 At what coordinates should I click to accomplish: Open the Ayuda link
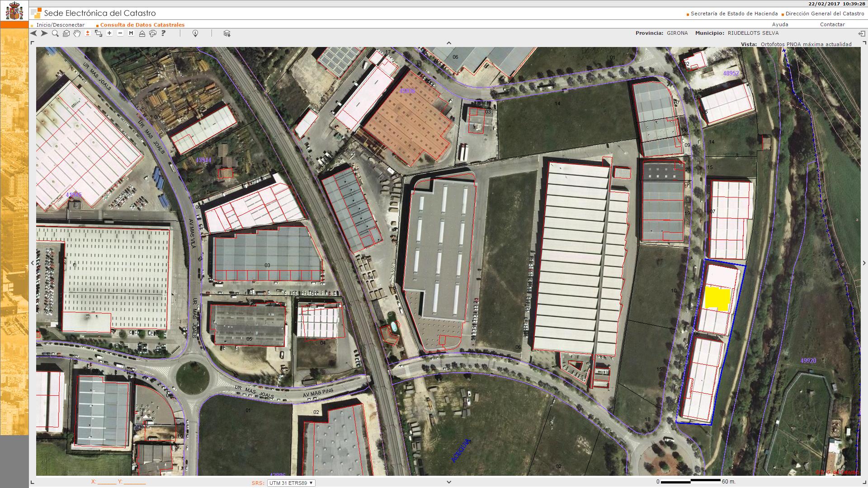coord(780,24)
